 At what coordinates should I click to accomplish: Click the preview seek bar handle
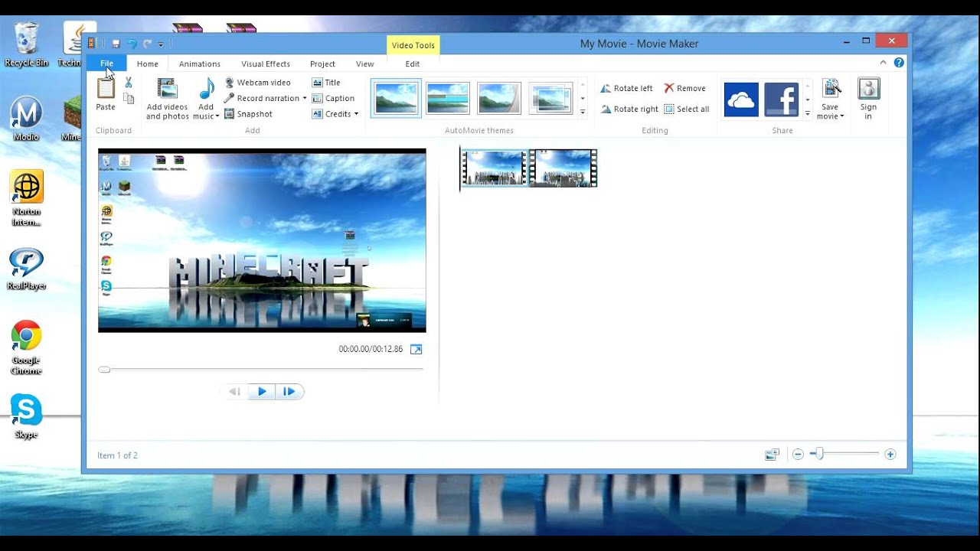tap(104, 370)
